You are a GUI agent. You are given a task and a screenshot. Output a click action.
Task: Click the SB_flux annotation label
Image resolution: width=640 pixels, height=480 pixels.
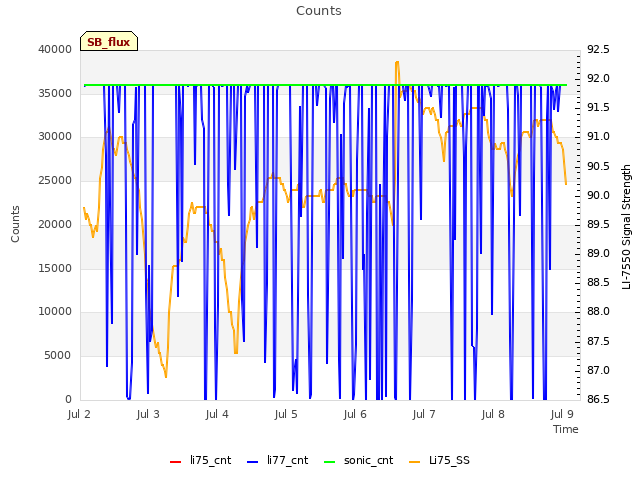(109, 41)
